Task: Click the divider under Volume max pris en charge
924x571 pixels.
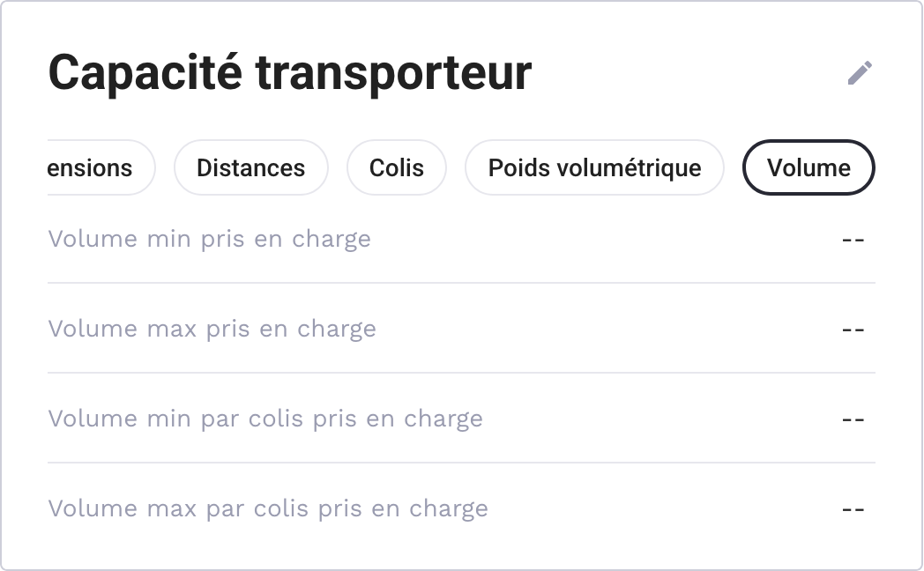Action: (461, 373)
